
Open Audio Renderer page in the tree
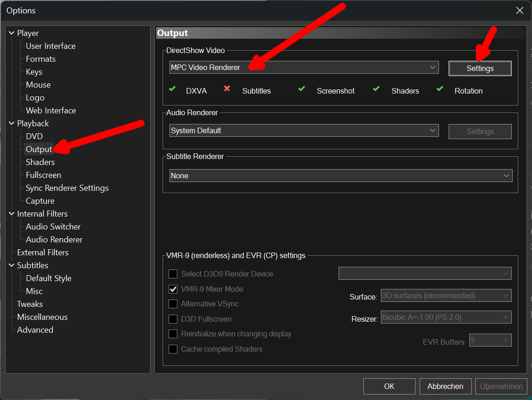[54, 239]
